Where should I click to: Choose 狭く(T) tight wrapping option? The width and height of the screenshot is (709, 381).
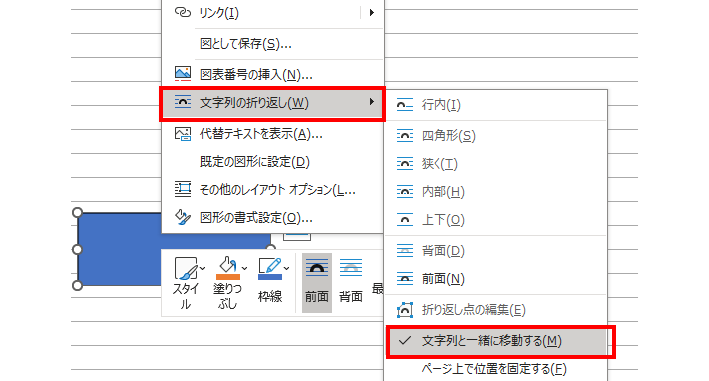coord(496,163)
